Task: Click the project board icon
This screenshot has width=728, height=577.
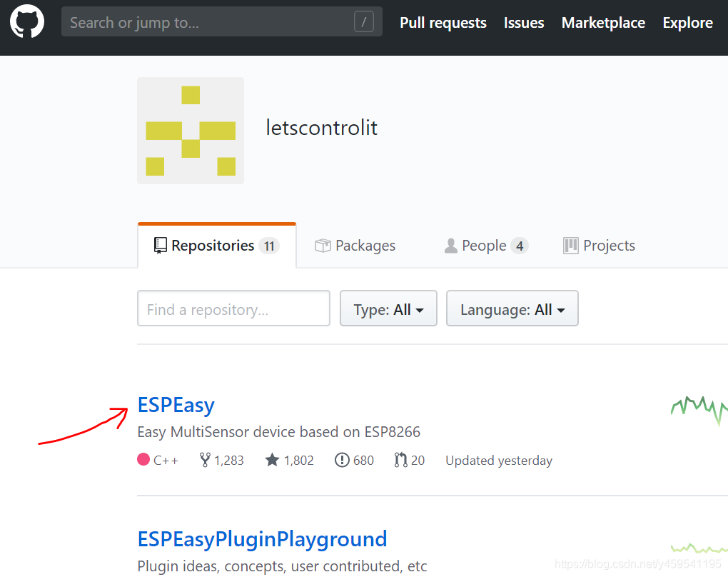Action: (x=570, y=245)
